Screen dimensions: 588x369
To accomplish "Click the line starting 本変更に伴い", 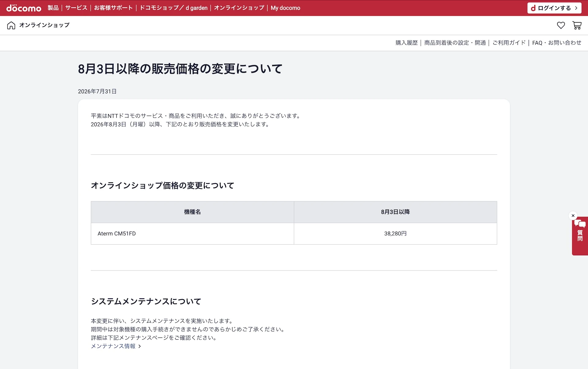I will coord(163,321).
